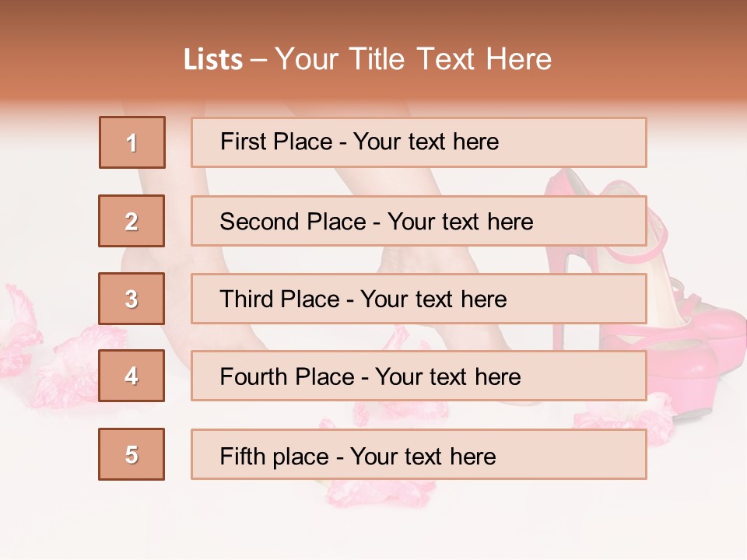Viewport: 747px width, 560px height.
Task: Click the Second Place text bar
Action: 419,221
